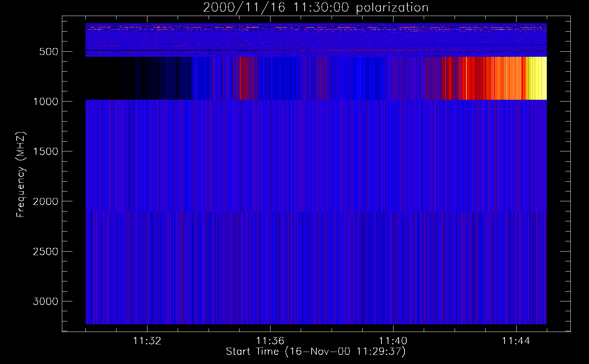Click the dark vertical stripe near 11:41:40
Image resolution: width=589 pixels, height=364 pixels.
(x=443, y=268)
